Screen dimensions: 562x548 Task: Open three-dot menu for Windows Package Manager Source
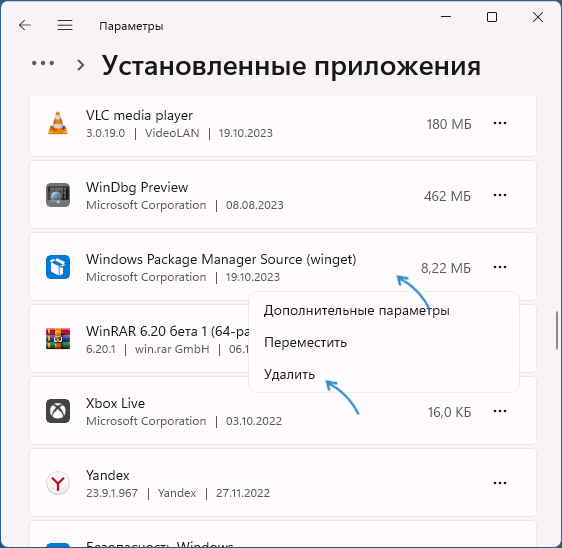pyautogui.click(x=500, y=267)
